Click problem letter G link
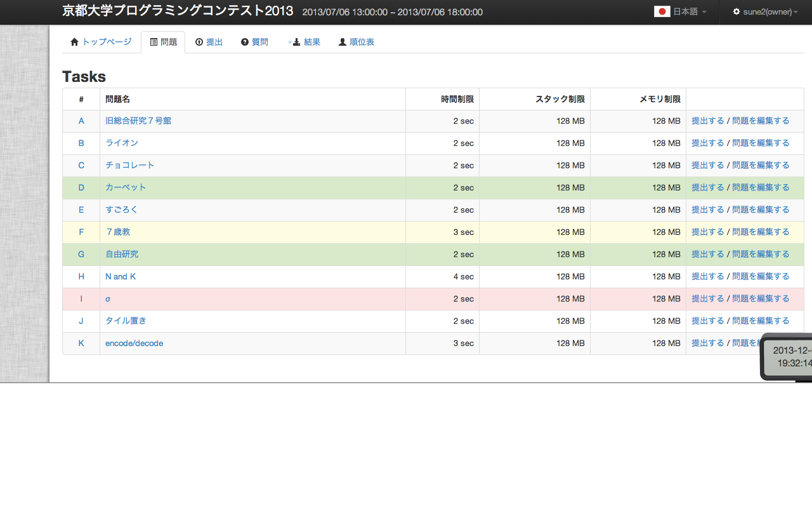Viewport: 812px width, 508px height. [81, 254]
